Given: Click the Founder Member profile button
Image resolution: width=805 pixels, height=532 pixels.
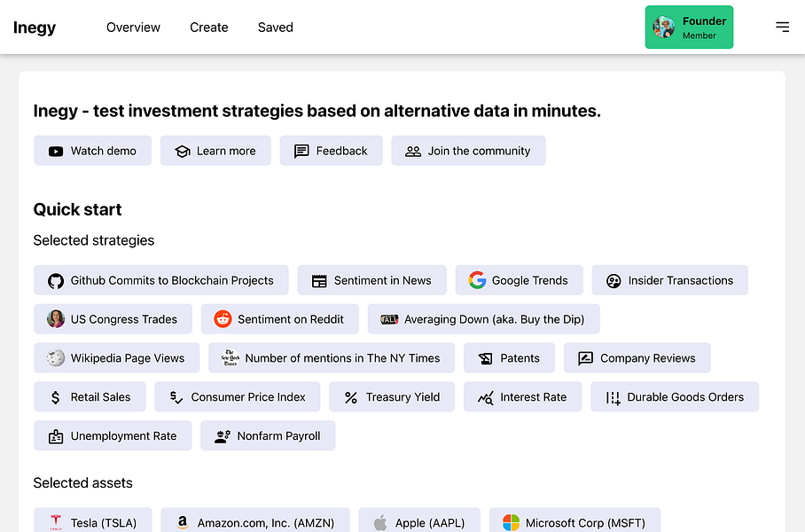Looking at the screenshot, I should click(689, 27).
